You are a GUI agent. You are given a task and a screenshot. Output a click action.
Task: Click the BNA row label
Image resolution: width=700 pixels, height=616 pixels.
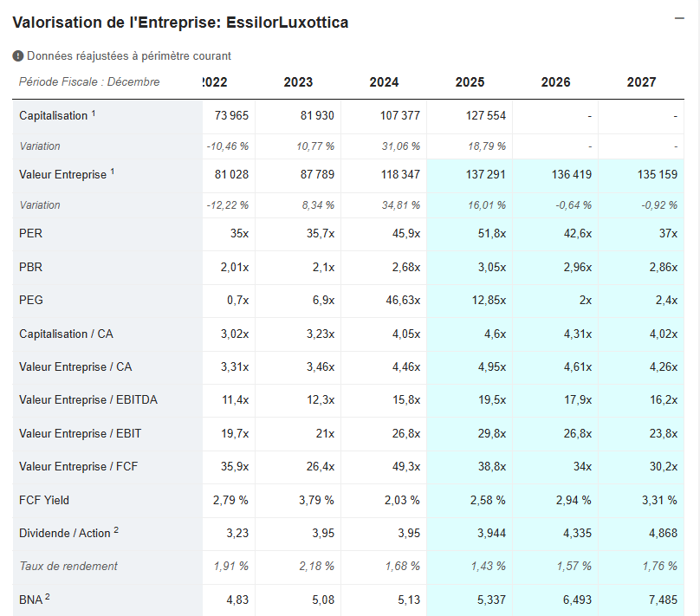coord(30,599)
